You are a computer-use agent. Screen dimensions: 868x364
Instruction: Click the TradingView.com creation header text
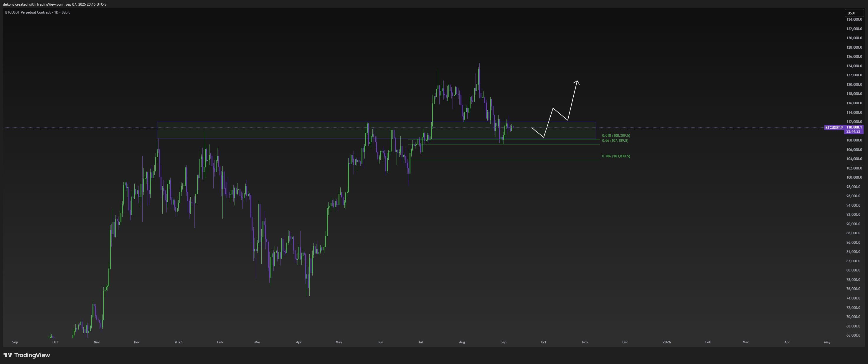55,4
